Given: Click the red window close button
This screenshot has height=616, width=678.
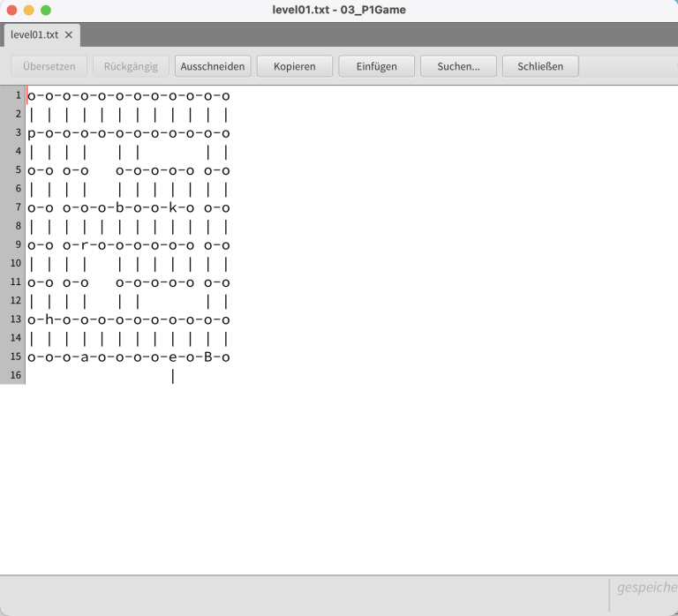Looking at the screenshot, I should point(11,10).
